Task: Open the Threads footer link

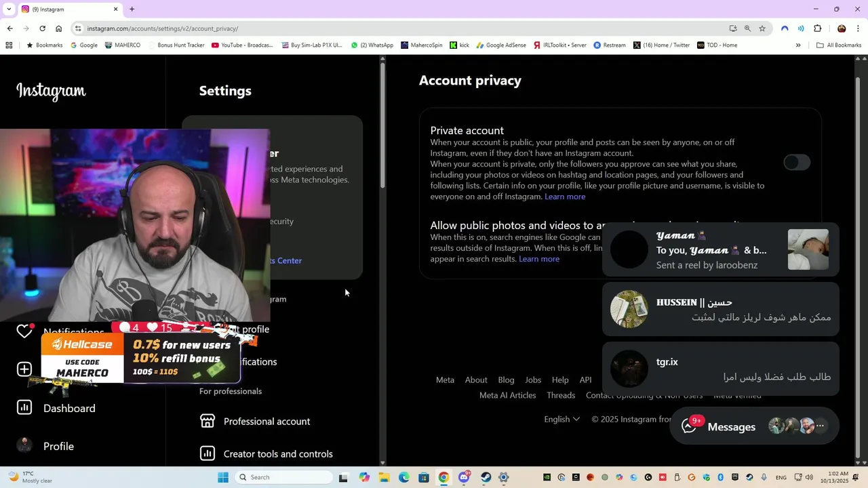Action: click(x=561, y=395)
